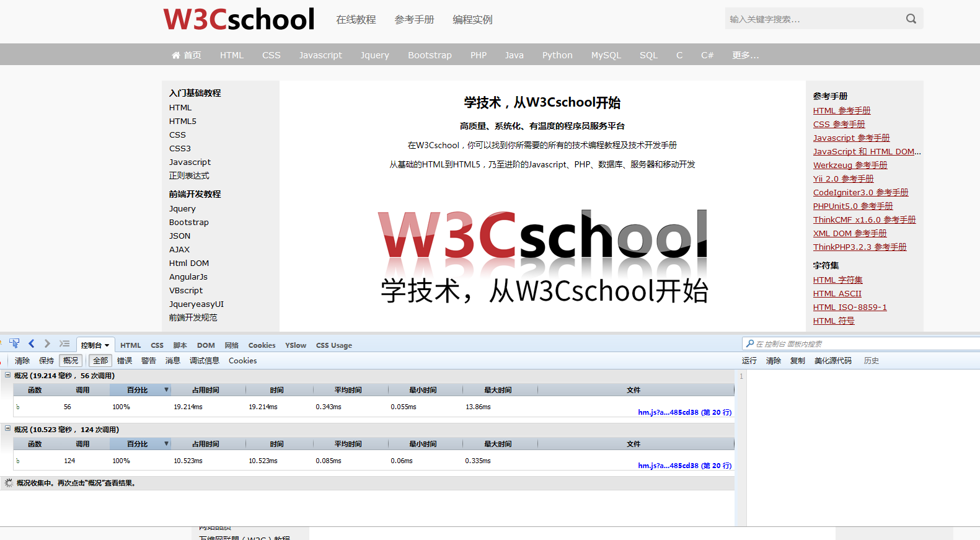Open the Werkzeug 参考手册 link
Viewport: 980px width, 540px height.
[850, 166]
